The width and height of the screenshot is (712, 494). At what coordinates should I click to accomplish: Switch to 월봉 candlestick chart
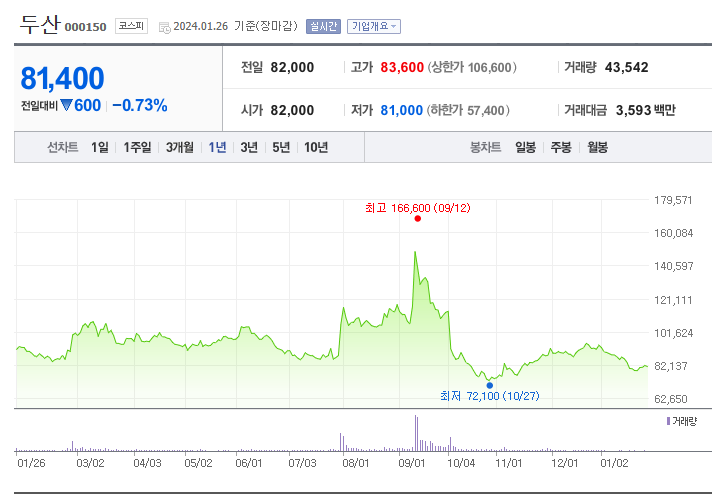pos(597,147)
